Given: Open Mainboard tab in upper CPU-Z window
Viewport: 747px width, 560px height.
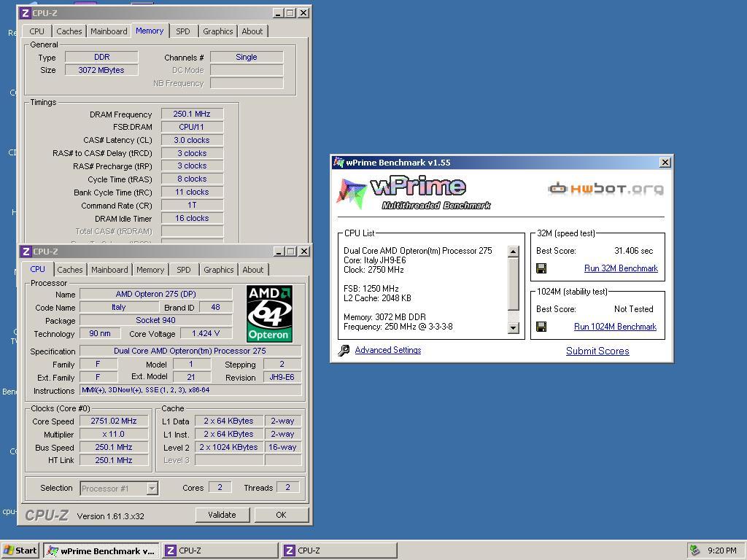Looking at the screenshot, I should 109,31.
